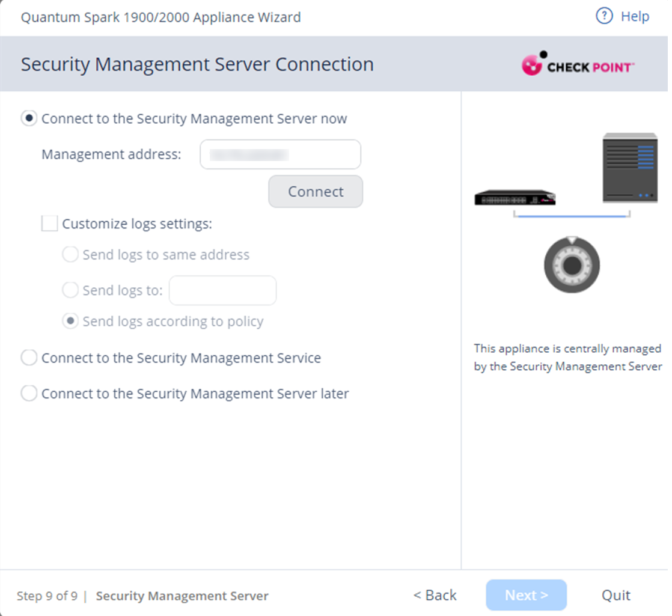
Task: Click the Next button
Action: pyautogui.click(x=527, y=595)
